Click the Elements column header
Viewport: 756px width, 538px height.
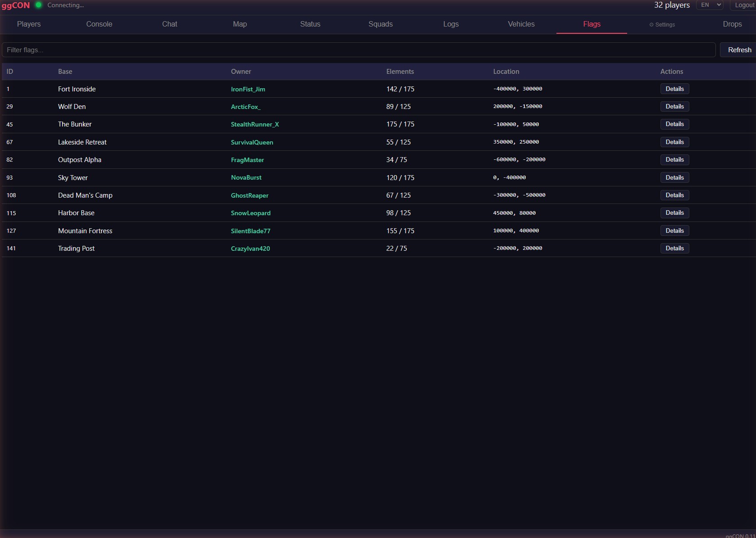tap(400, 72)
